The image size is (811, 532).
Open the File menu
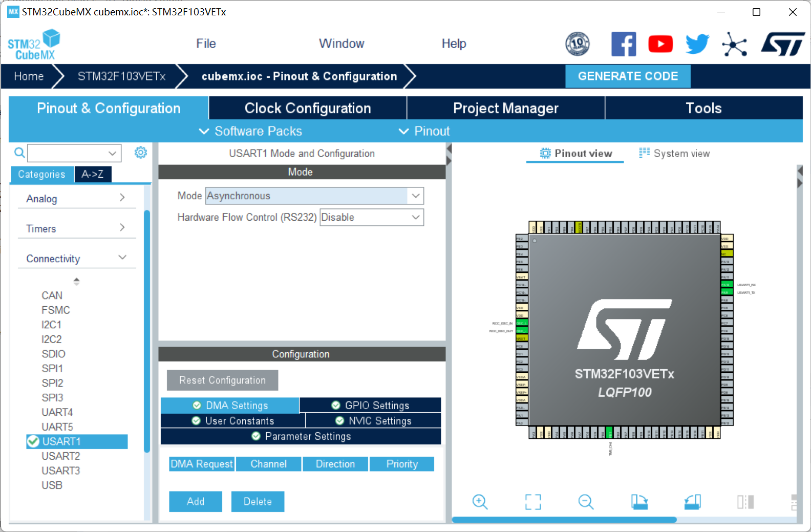point(206,44)
